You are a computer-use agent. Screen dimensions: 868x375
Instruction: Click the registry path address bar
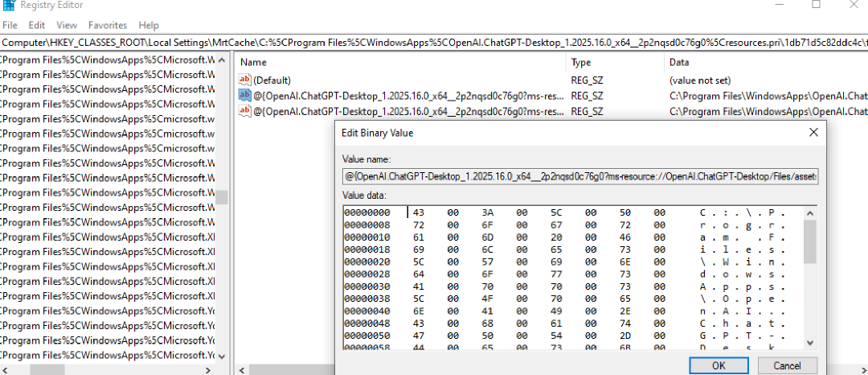(x=434, y=42)
